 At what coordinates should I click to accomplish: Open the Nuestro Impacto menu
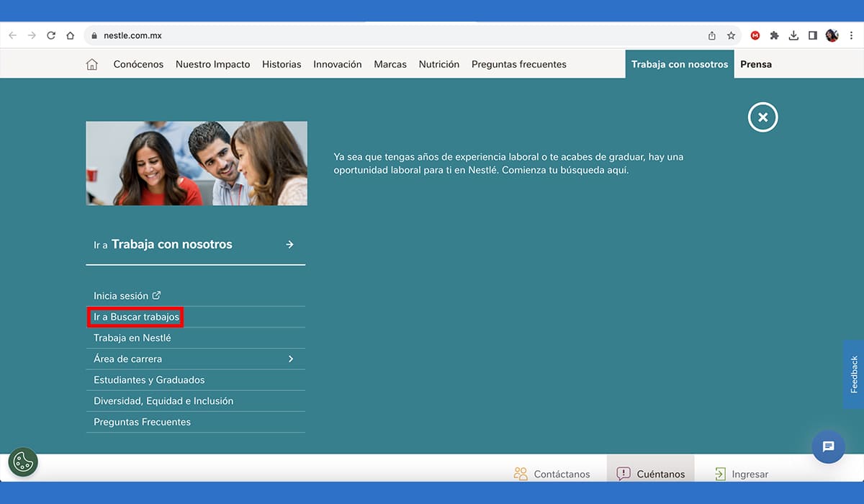(213, 64)
